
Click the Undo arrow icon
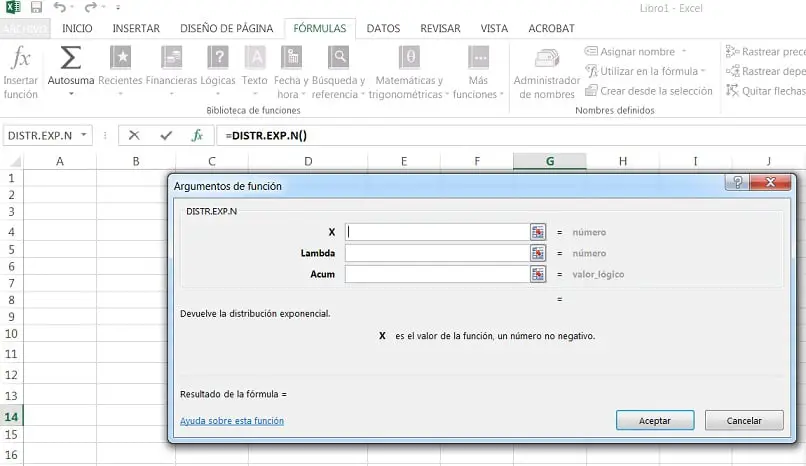point(60,7)
